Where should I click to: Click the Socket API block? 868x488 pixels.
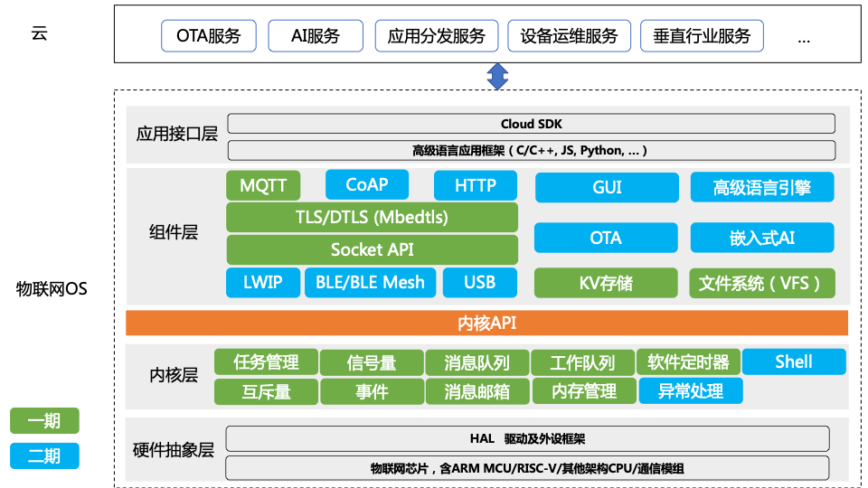pyautogui.click(x=372, y=249)
